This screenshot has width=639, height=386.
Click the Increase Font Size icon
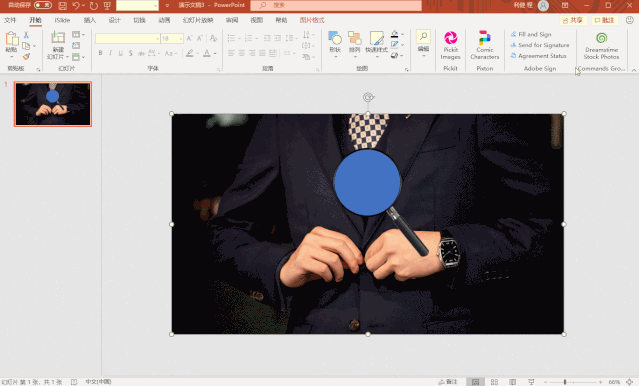[189, 39]
